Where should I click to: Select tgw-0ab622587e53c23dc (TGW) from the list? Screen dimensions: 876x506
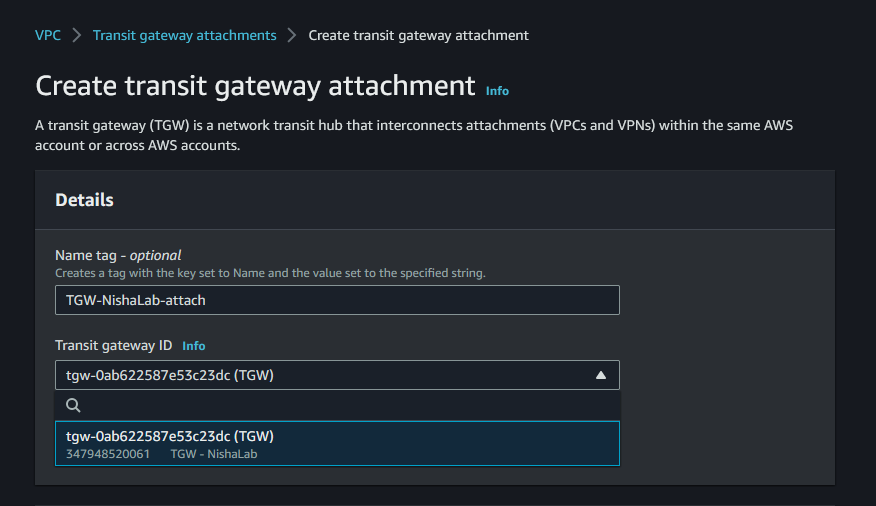tap(170, 436)
